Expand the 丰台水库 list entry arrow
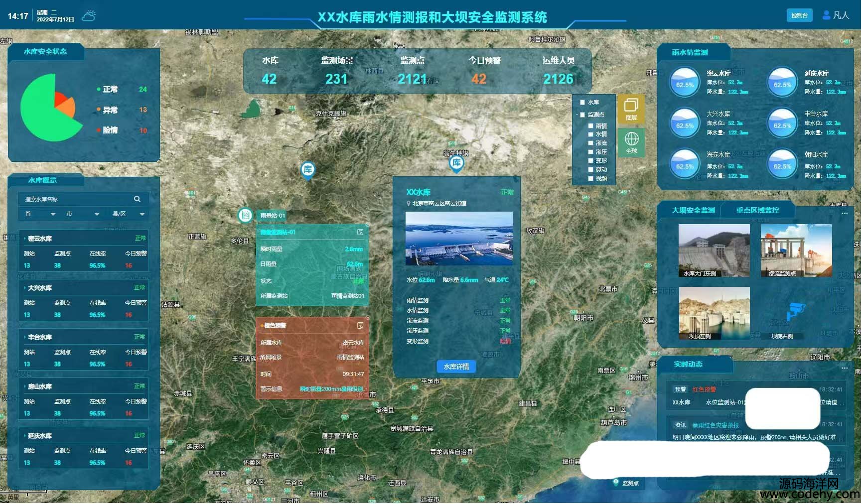 pos(25,337)
